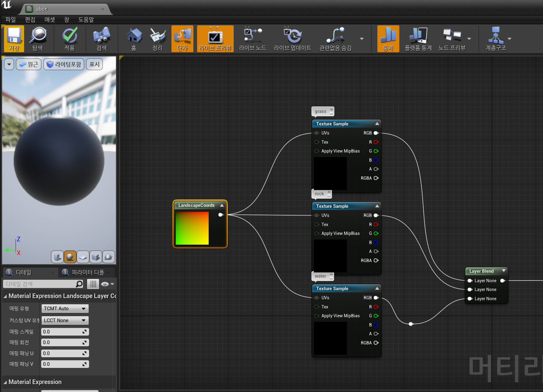This screenshot has width=543, height=392.
Task: Click the 디테일 검색 search field
Action: pos(43,284)
